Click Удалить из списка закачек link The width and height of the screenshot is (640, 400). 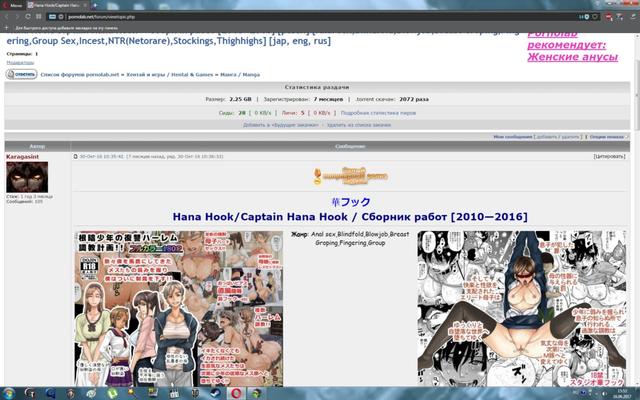[359, 125]
